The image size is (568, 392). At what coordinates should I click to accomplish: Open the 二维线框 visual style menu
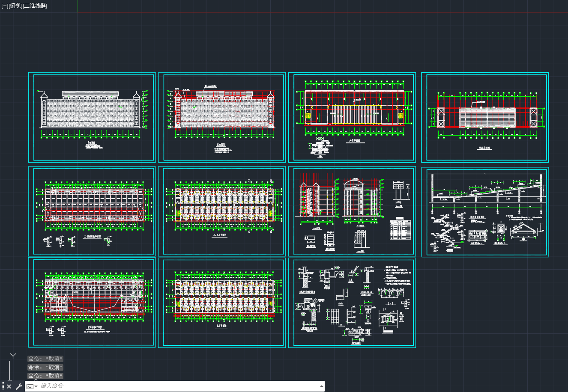pyautogui.click(x=35, y=6)
